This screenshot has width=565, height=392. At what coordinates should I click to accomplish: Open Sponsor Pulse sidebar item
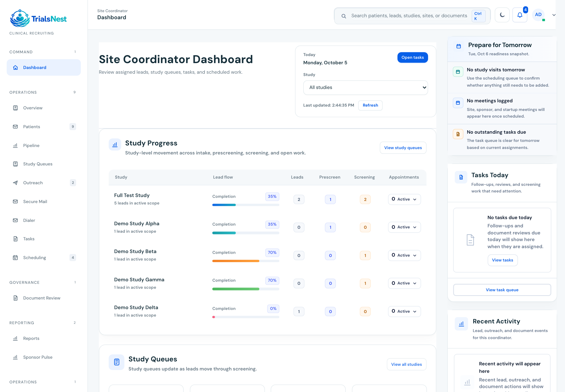pyautogui.click(x=44, y=357)
